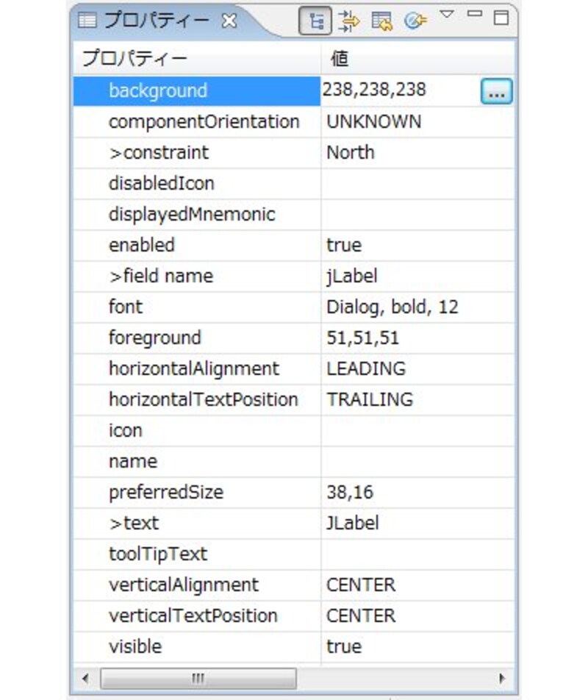Click the horizontal scrollbar right arrow
Viewport: 588px width, 700px height.
tap(502, 678)
